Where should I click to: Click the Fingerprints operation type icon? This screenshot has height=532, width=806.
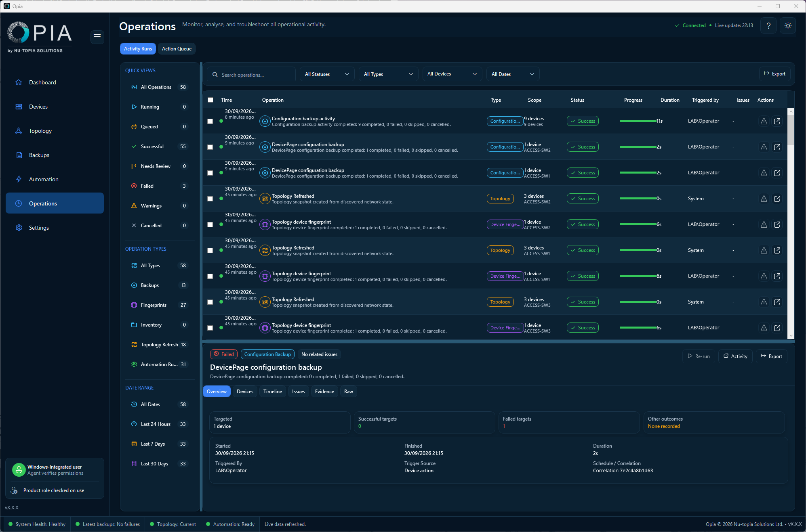(134, 305)
